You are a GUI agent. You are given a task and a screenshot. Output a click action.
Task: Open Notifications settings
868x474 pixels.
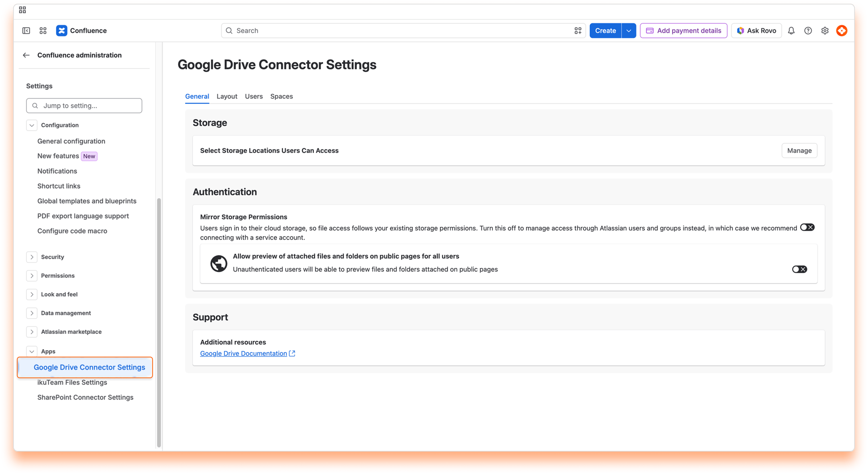57,171
